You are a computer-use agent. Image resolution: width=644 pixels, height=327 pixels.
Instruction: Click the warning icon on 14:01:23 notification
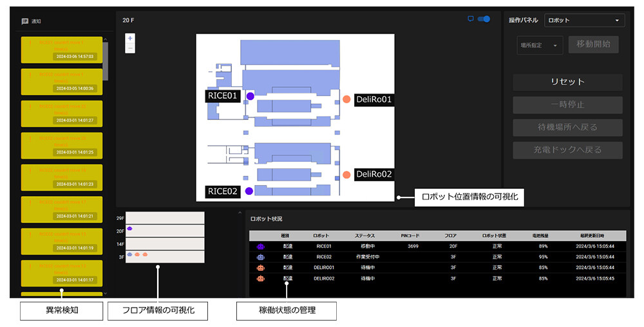tap(30, 170)
